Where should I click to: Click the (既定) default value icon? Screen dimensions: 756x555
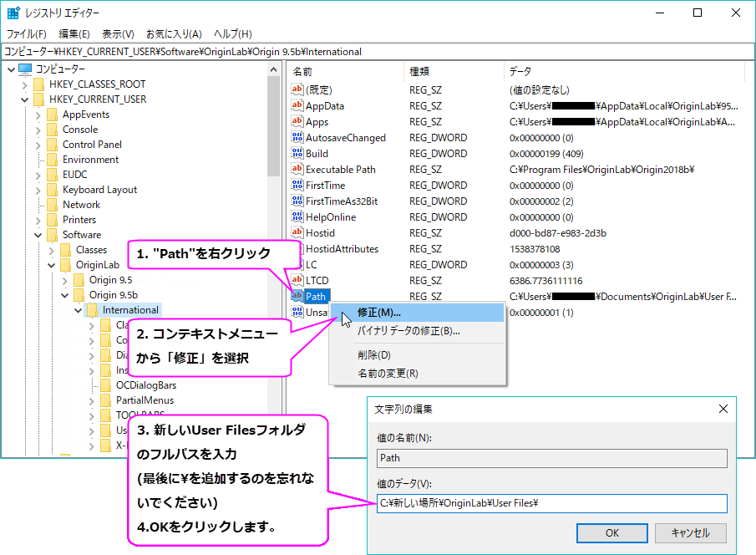(297, 89)
